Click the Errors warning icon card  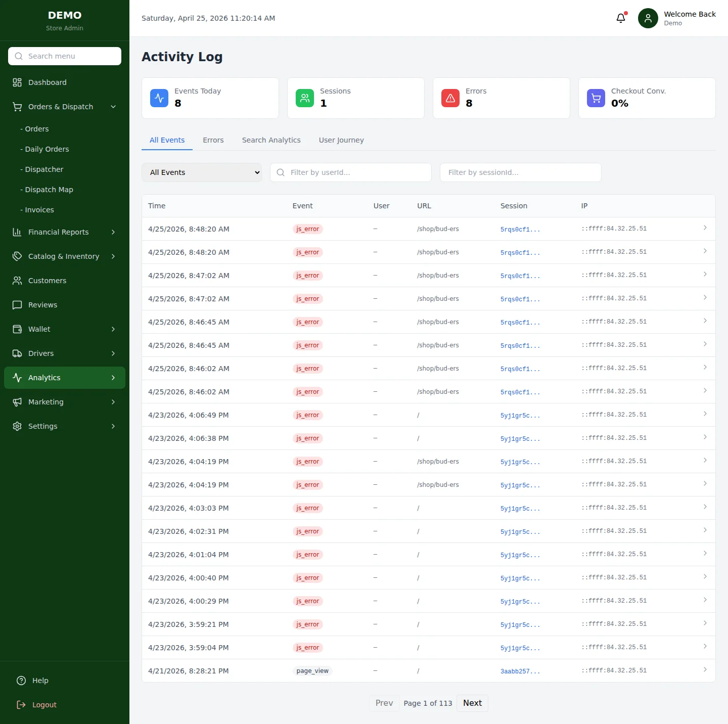pos(449,98)
